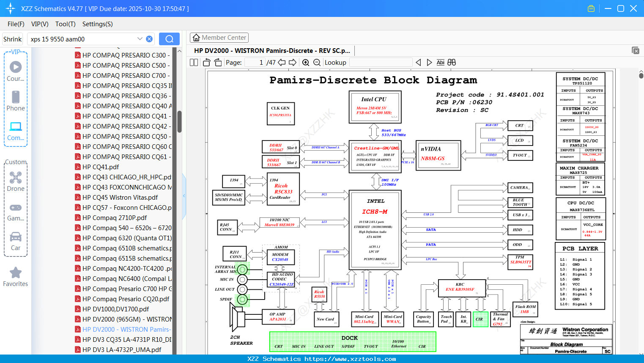This screenshot has height=363, width=644.
Task: Open the Courses sidebar icon
Action: [x=16, y=71]
